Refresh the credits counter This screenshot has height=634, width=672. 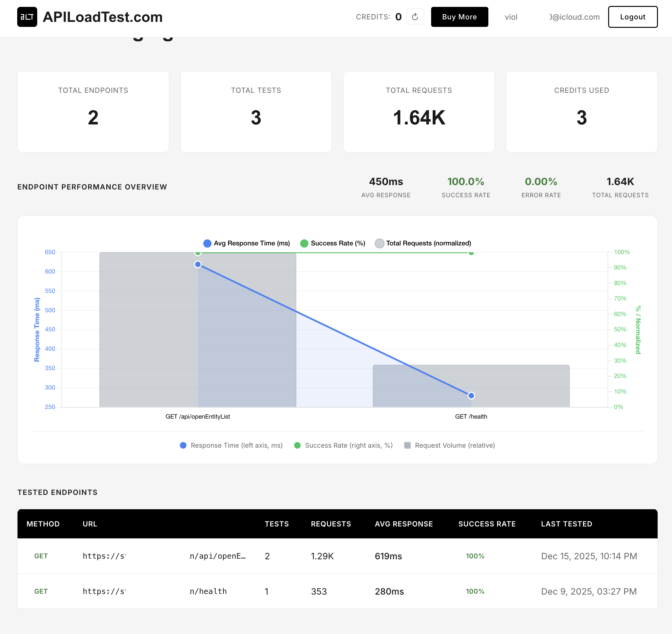[415, 17]
